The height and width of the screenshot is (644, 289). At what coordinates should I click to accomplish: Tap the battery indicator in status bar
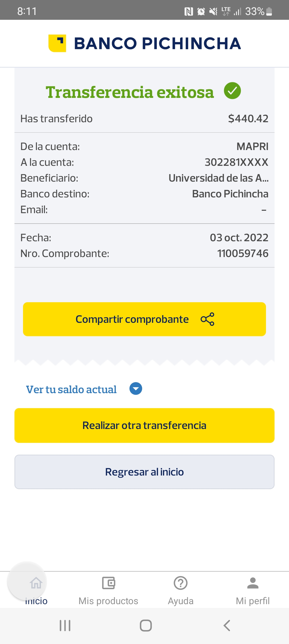269,11
